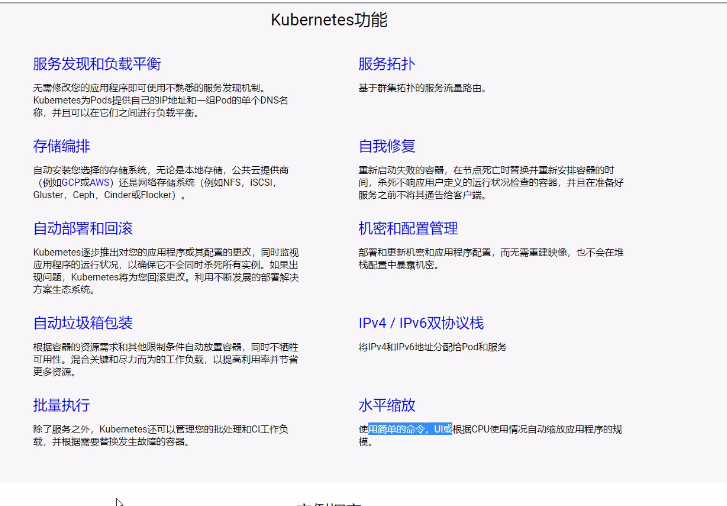Open the 水平缩放 heading link
This screenshot has width=727, height=506.
click(387, 405)
